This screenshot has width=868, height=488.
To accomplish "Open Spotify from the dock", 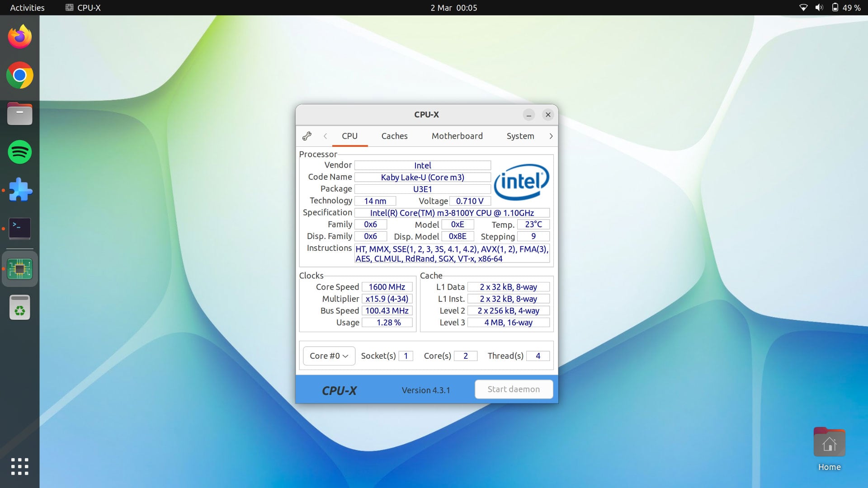I will tap(19, 152).
